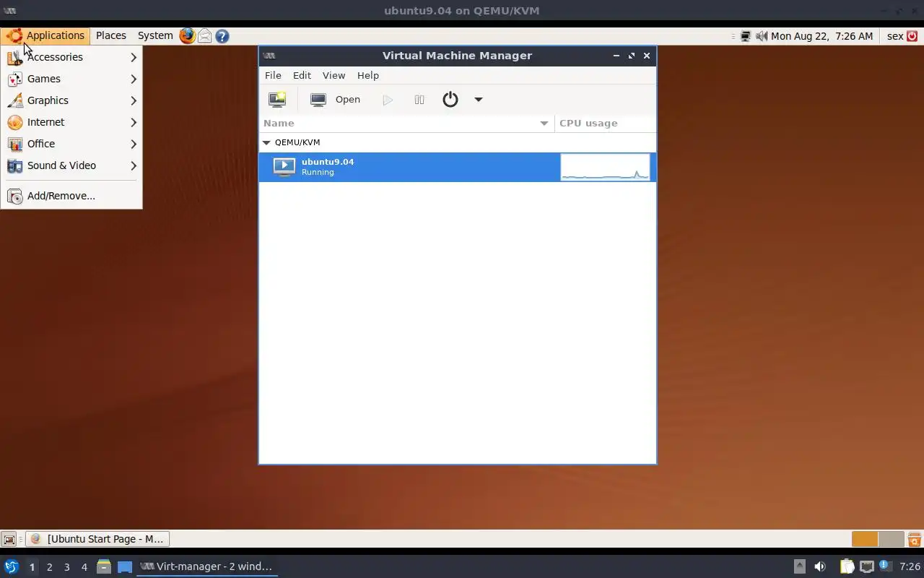Click the trash icon in guest bottom panel
This screenshot has width=924, height=578.
(915, 539)
